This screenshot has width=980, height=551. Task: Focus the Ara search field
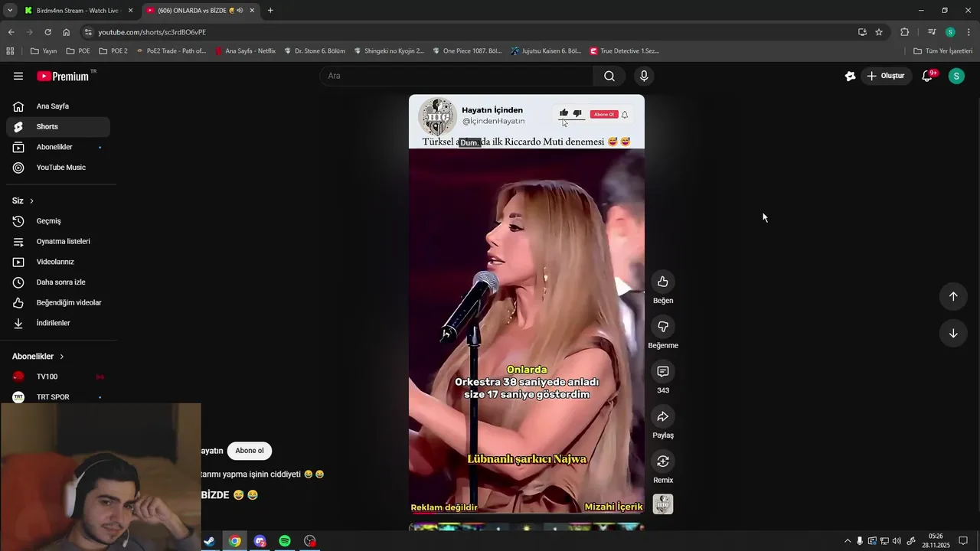click(456, 76)
